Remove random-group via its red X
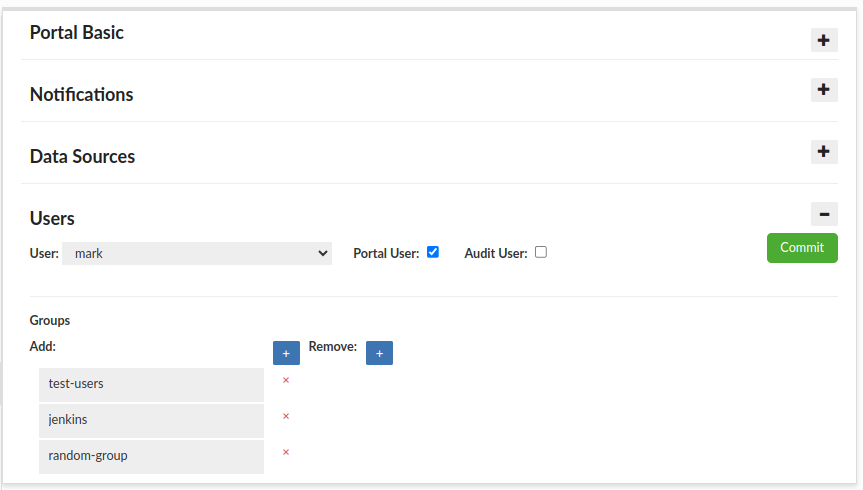This screenshot has width=863, height=490. 286,452
